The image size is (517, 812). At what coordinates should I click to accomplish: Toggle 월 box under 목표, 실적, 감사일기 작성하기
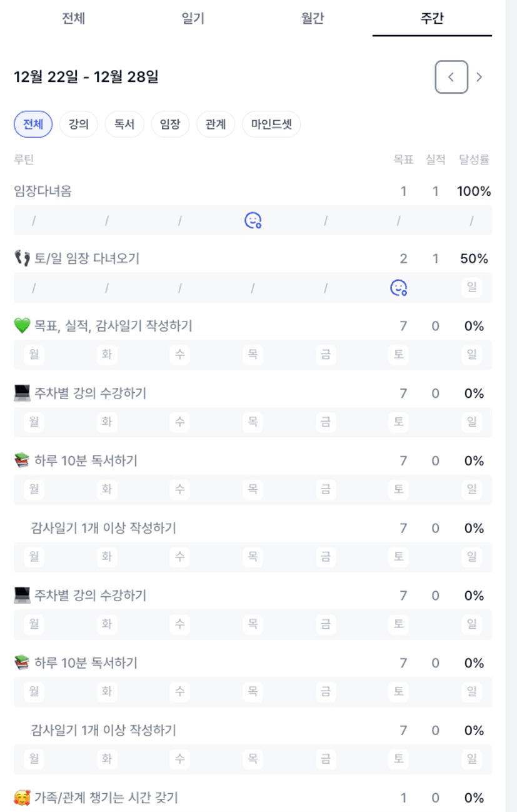(34, 355)
